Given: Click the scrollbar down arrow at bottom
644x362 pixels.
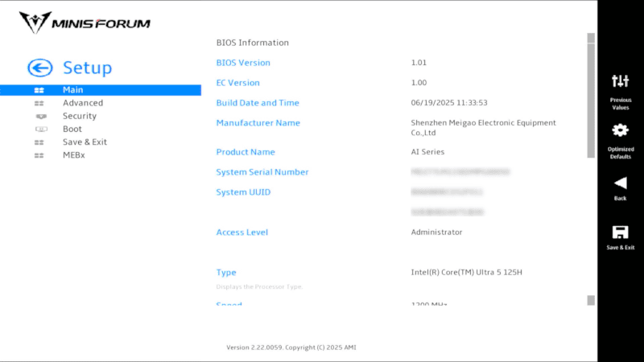Looking at the screenshot, I should [591, 300].
